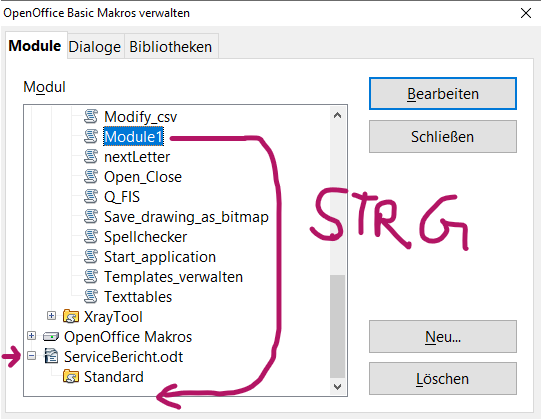This screenshot has width=541, height=419.
Task: Choose the Q_FIS module icon
Action: [91, 196]
